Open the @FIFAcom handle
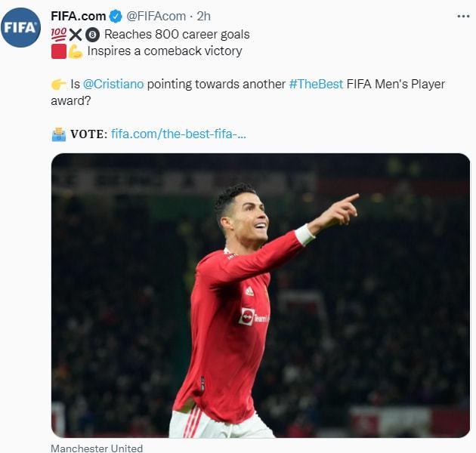 pyautogui.click(x=156, y=17)
